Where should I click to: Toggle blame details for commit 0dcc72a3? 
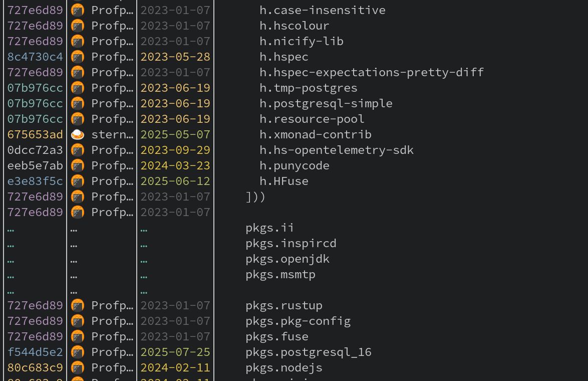[x=35, y=150]
